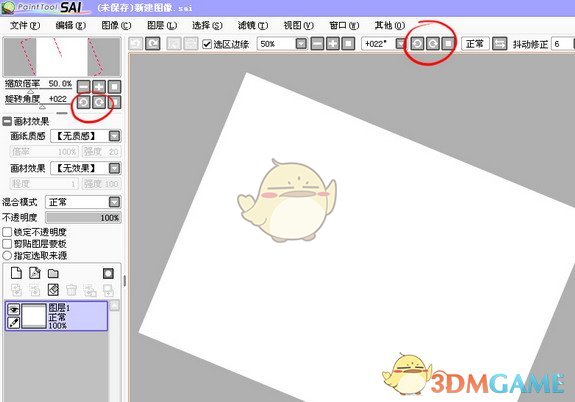Zoom in with navigator panel plus button
The width and height of the screenshot is (575, 402).
[99, 87]
